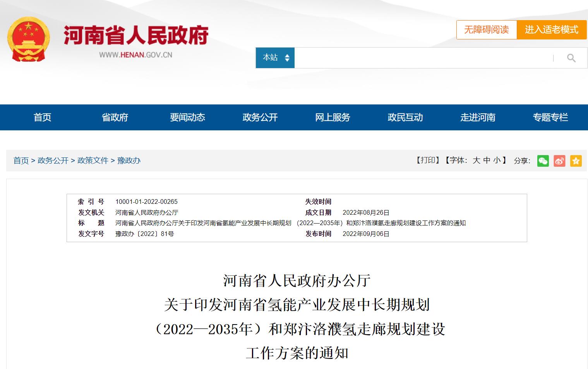
Task: Share the page via WeChat icon
Action: click(543, 161)
